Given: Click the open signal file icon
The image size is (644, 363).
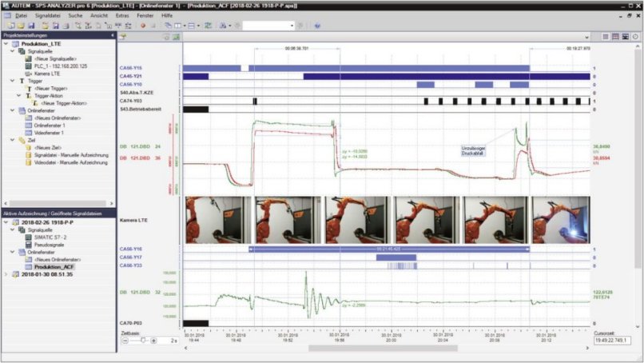Looking at the screenshot, I should (46, 26).
